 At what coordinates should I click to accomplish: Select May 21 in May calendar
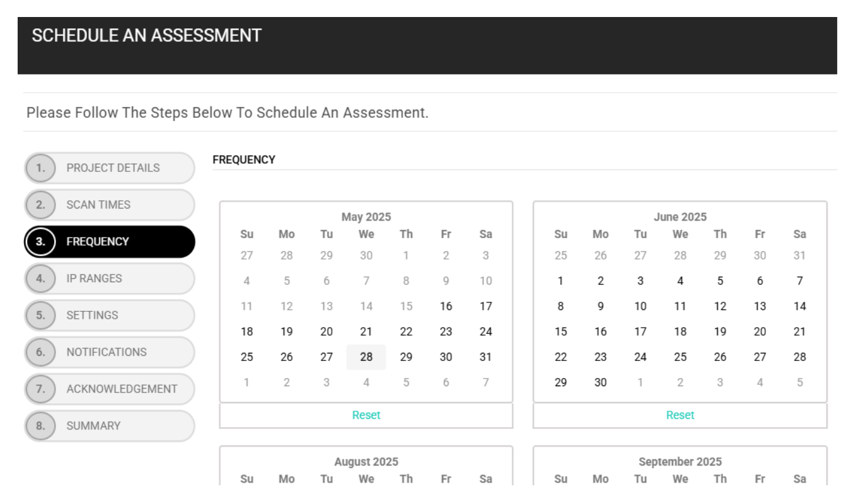coord(366,332)
